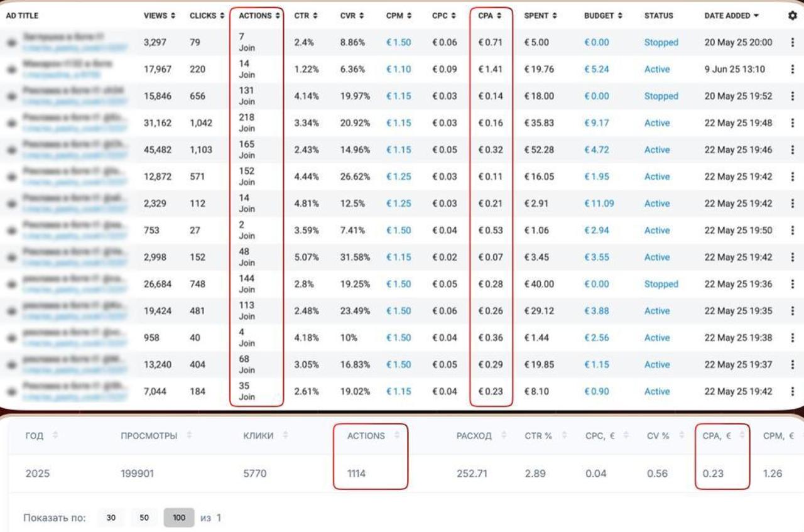Sort the ad table by VIEWS

point(160,15)
